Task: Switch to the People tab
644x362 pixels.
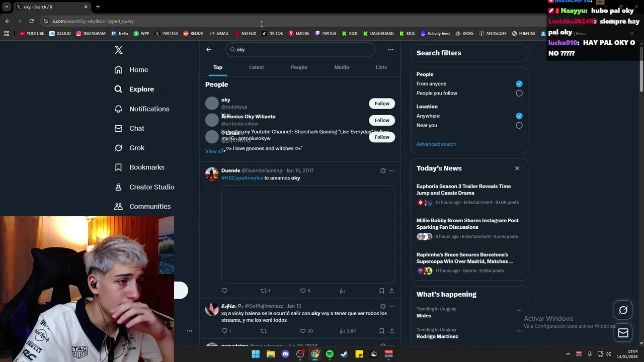Action: click(299, 67)
